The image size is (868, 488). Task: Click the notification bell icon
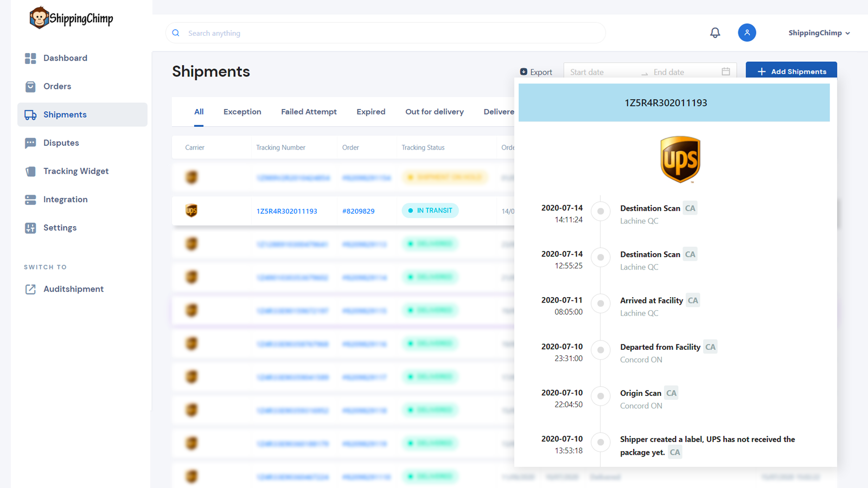715,33
